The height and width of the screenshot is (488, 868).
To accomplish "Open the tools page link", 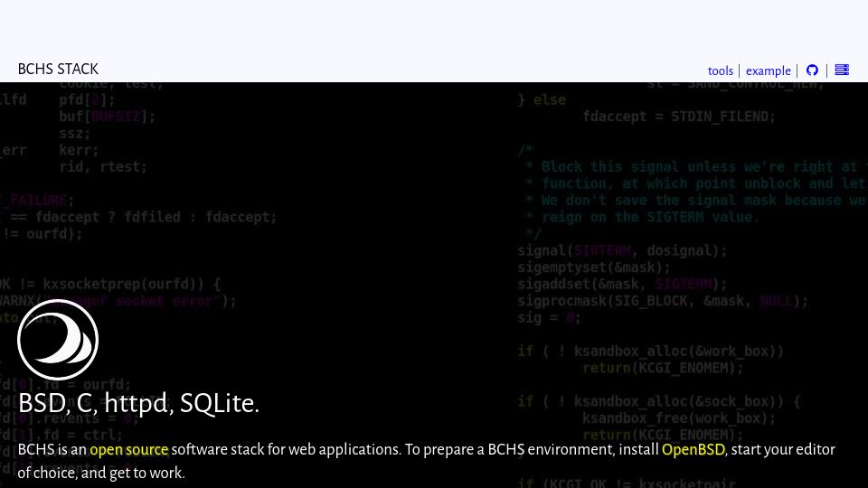I will 721,70.
